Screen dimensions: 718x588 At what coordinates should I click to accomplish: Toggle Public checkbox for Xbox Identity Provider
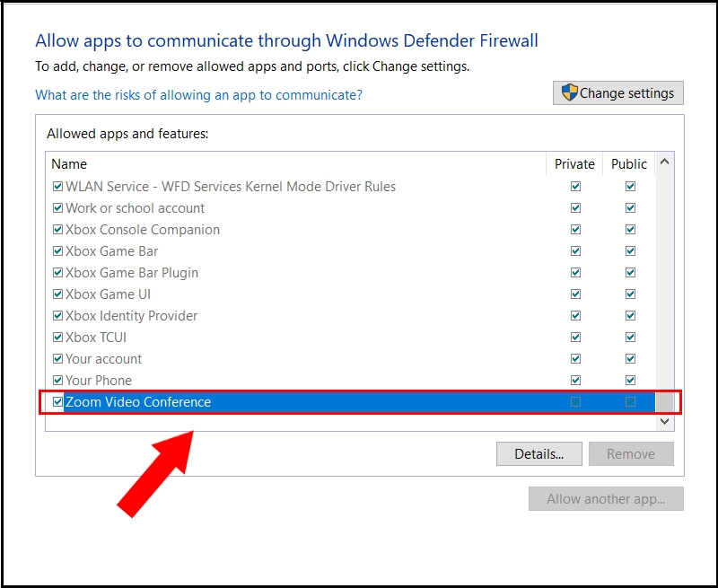click(x=630, y=316)
